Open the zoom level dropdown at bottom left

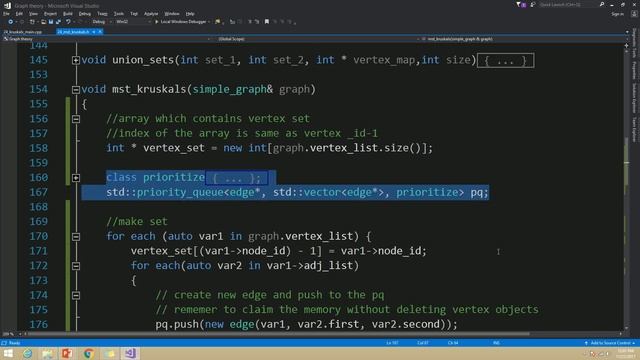pos(10,334)
